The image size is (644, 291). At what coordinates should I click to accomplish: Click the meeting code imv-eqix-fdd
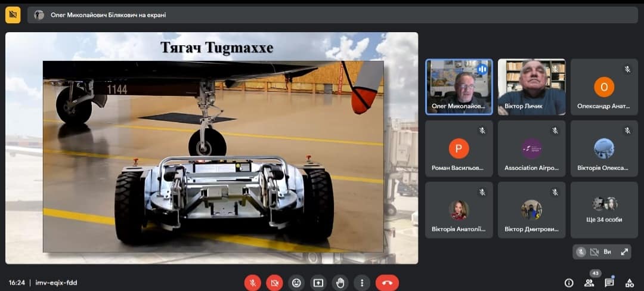tap(56, 283)
